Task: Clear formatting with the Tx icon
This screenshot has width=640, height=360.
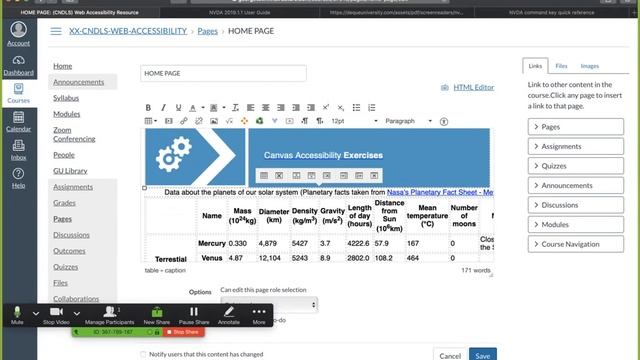Action: 235,108
